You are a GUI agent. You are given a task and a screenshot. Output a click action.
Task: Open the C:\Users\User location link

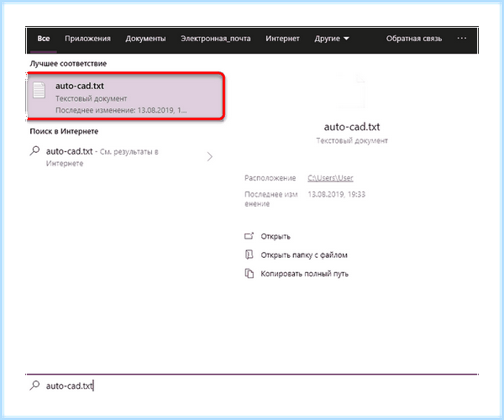(330, 178)
